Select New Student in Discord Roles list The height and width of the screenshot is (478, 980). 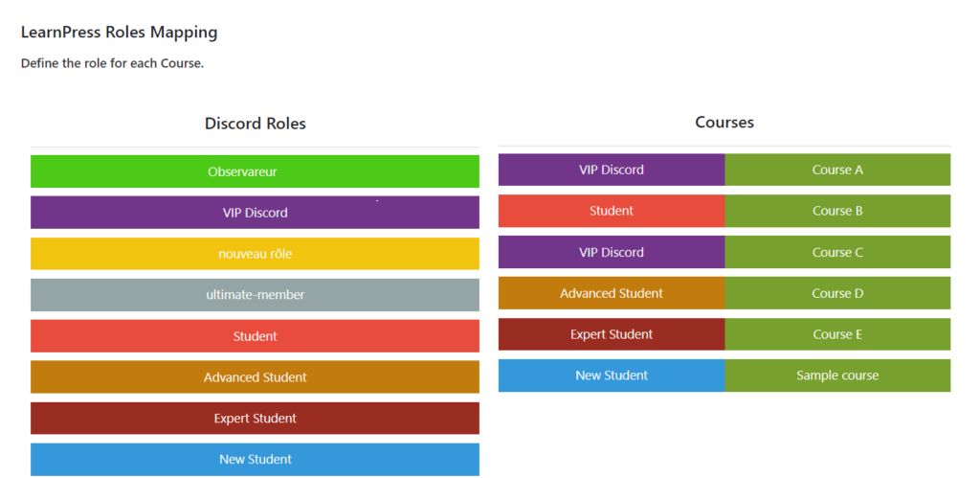pyautogui.click(x=255, y=459)
